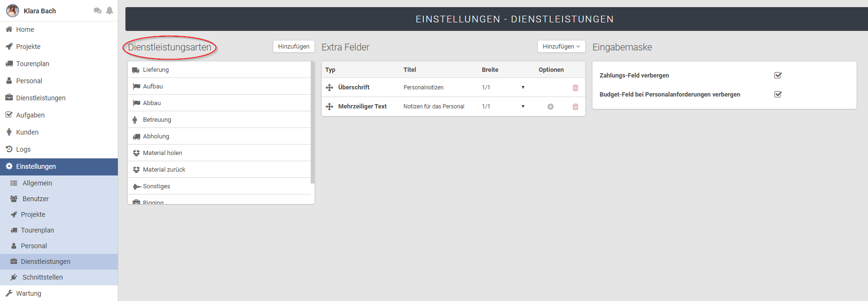The image size is (868, 301).
Task: Open the notifications bell icon
Action: click(x=109, y=10)
